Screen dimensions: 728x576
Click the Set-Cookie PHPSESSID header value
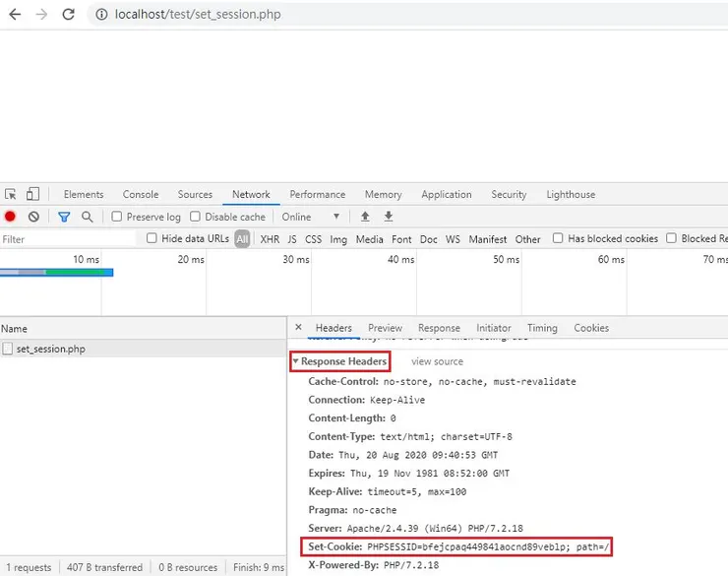pos(488,546)
